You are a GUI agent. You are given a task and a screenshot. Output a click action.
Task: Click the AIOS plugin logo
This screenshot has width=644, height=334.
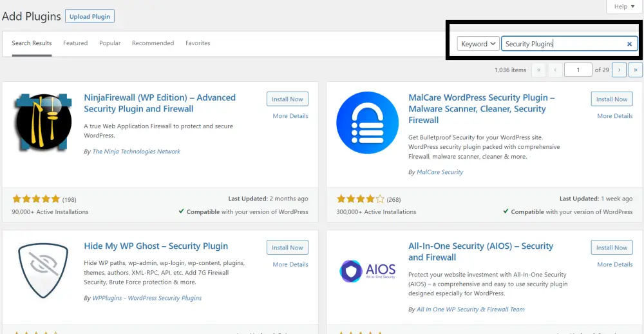[367, 271]
